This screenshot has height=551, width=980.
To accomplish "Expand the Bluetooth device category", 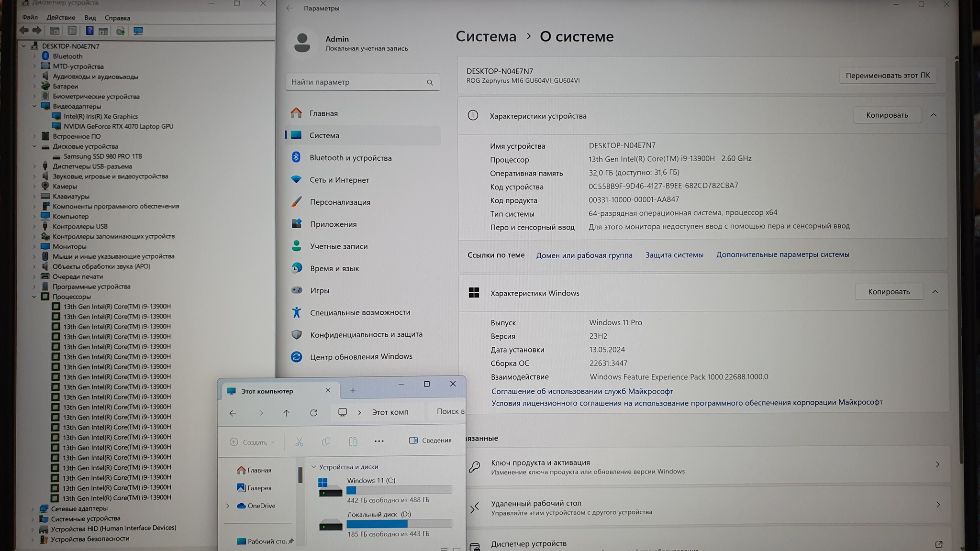I will [34, 56].
